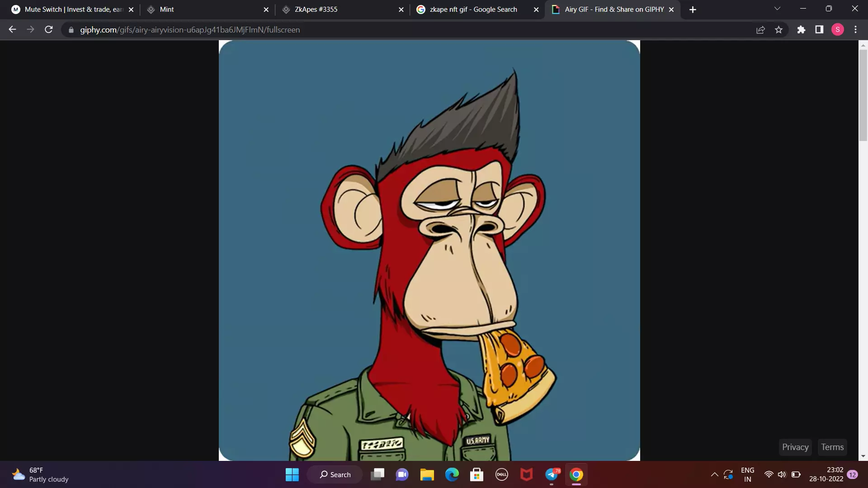
Task: Open the Chrome three-dot menu
Action: point(855,30)
